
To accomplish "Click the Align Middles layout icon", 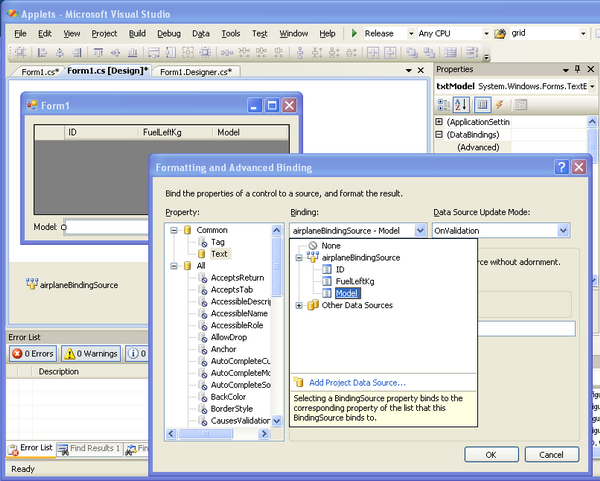I will pyautogui.click(x=116, y=52).
